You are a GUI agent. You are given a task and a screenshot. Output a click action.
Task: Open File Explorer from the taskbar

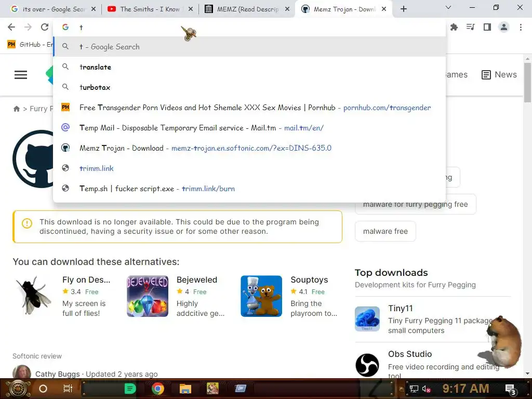tap(185, 389)
